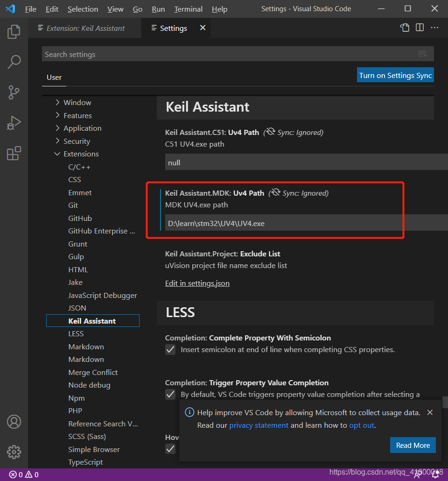Click the MDK Uv4 Path input field
448x481 pixels.
(306, 223)
